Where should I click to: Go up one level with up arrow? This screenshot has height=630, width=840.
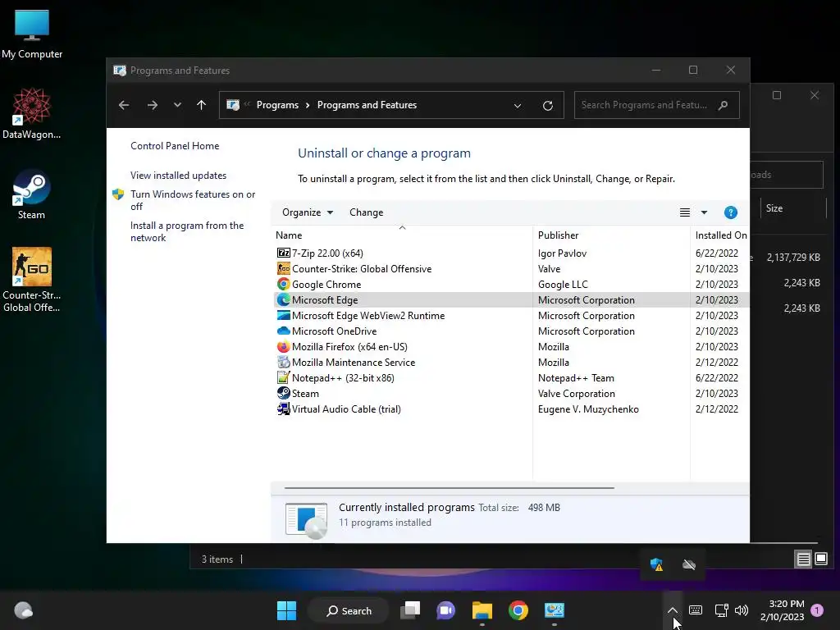pos(202,105)
